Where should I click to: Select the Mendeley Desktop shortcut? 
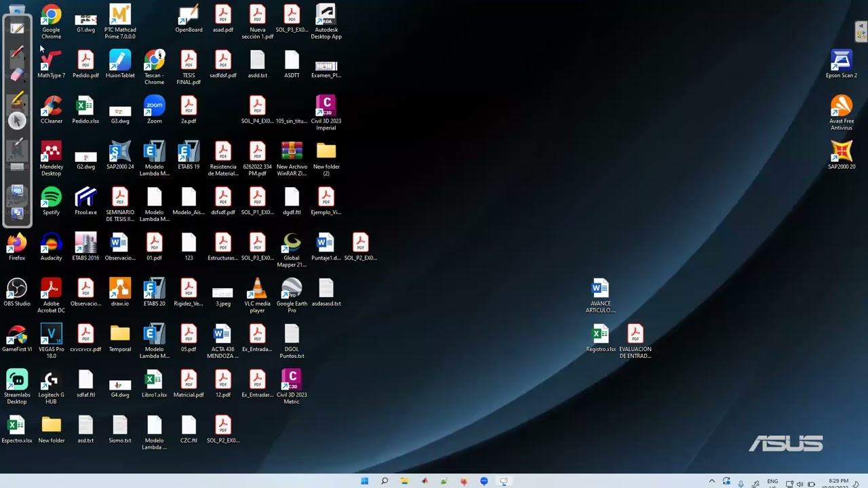[x=51, y=158]
